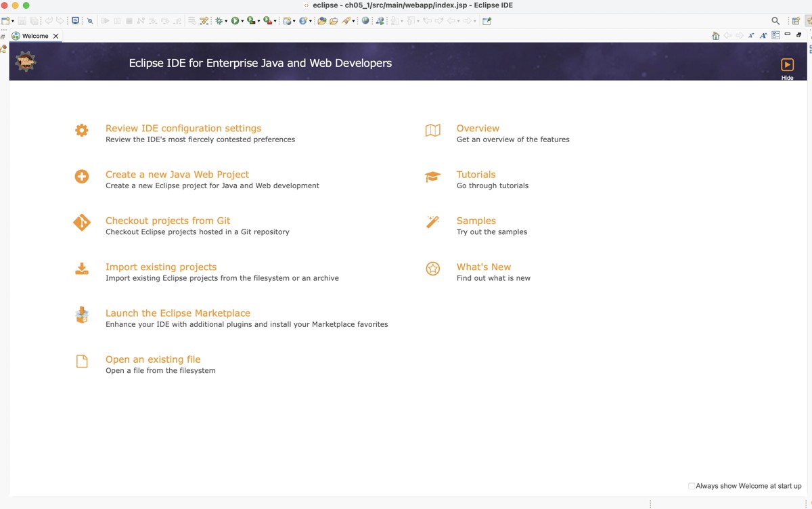Open Import existing projects link
Screen dimensions: 812x509
point(161,267)
